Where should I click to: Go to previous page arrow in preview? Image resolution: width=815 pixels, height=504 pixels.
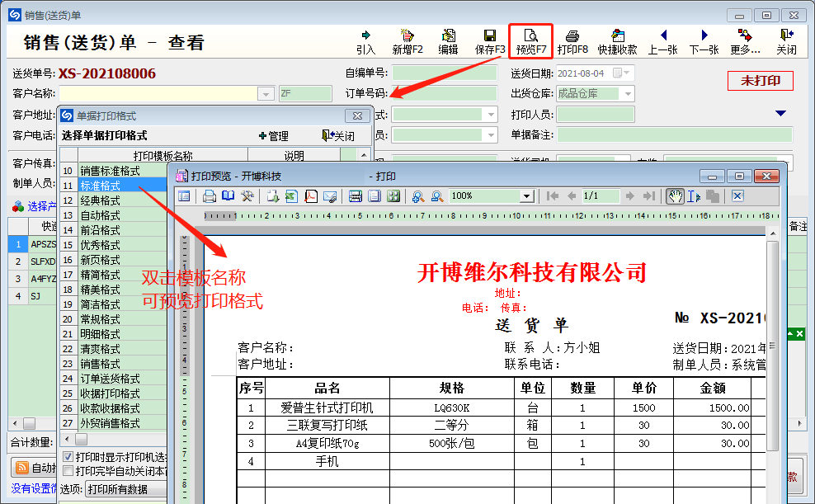point(572,195)
